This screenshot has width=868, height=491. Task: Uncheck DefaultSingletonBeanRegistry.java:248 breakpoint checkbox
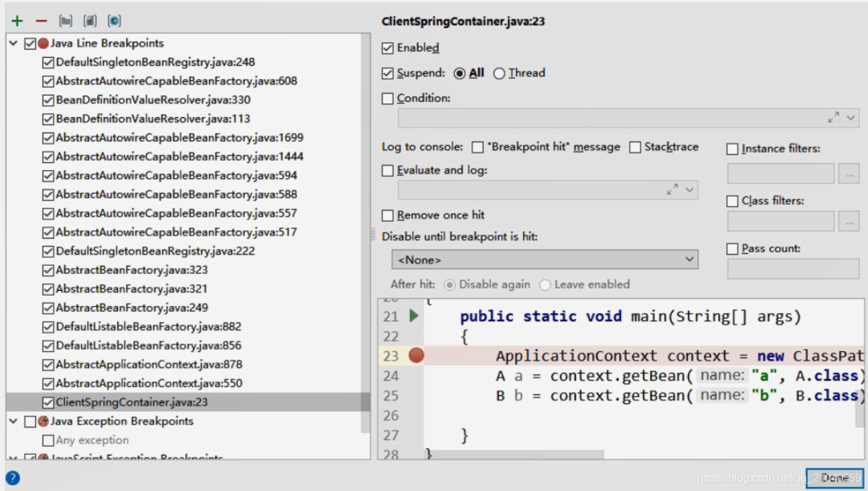pos(48,62)
